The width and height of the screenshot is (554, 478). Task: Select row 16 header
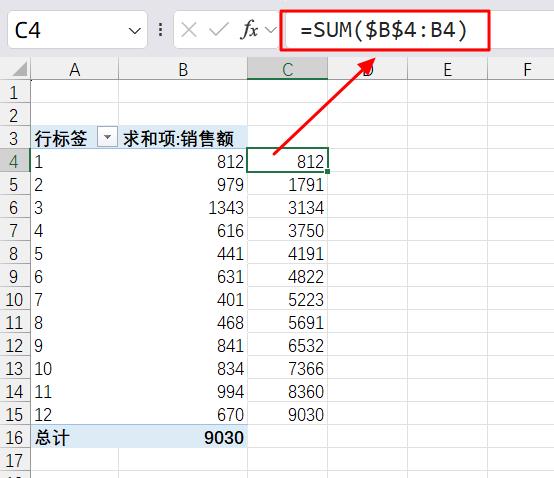point(15,437)
